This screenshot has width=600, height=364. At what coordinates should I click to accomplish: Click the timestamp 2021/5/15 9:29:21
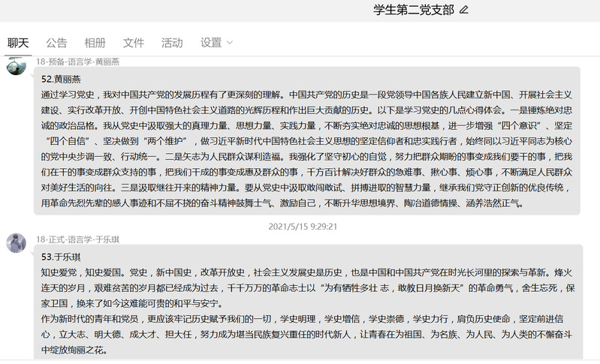click(303, 227)
